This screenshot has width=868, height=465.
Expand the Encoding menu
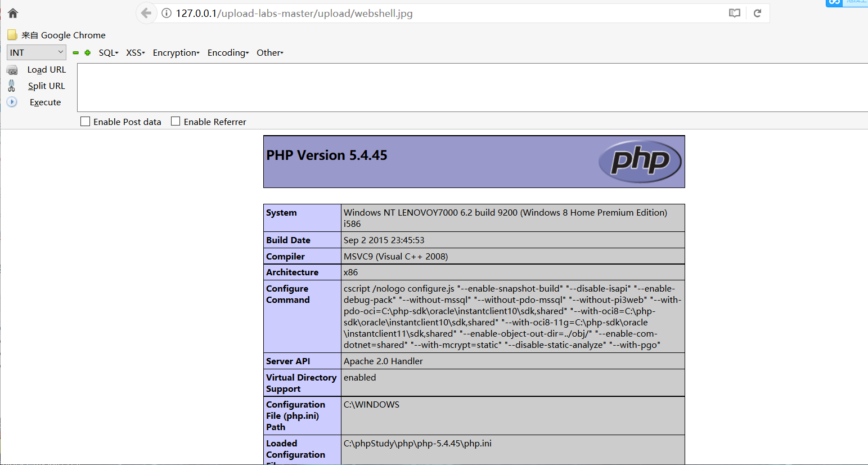click(228, 53)
